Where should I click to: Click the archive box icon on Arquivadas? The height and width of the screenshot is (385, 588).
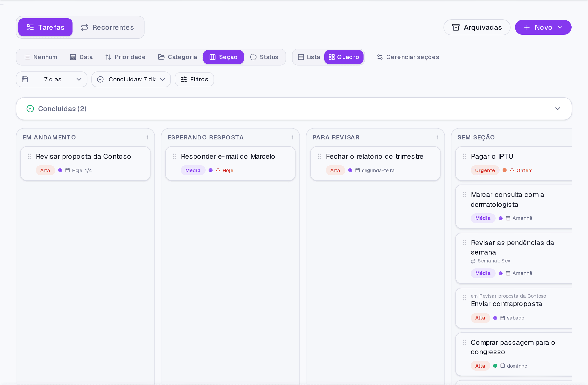456,27
